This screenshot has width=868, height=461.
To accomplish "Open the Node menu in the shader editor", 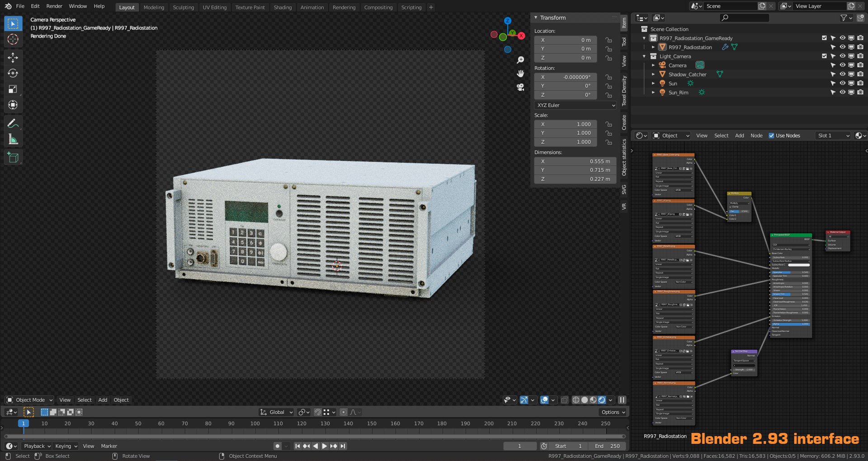I will click(x=756, y=136).
